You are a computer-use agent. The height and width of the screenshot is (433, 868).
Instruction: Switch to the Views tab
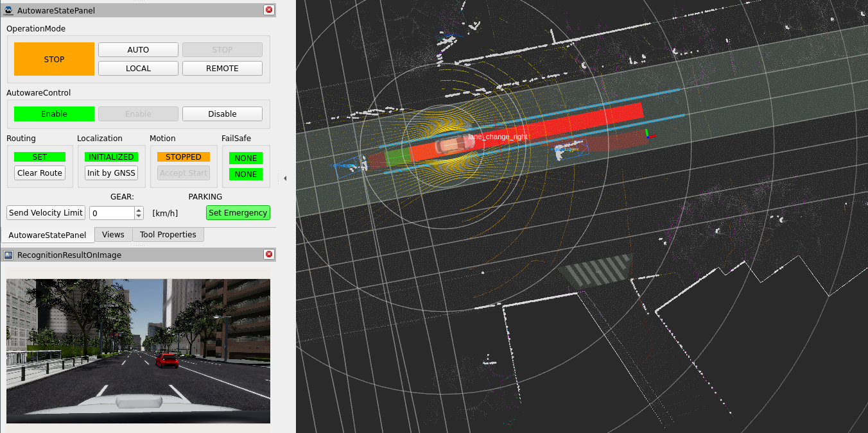click(x=113, y=235)
